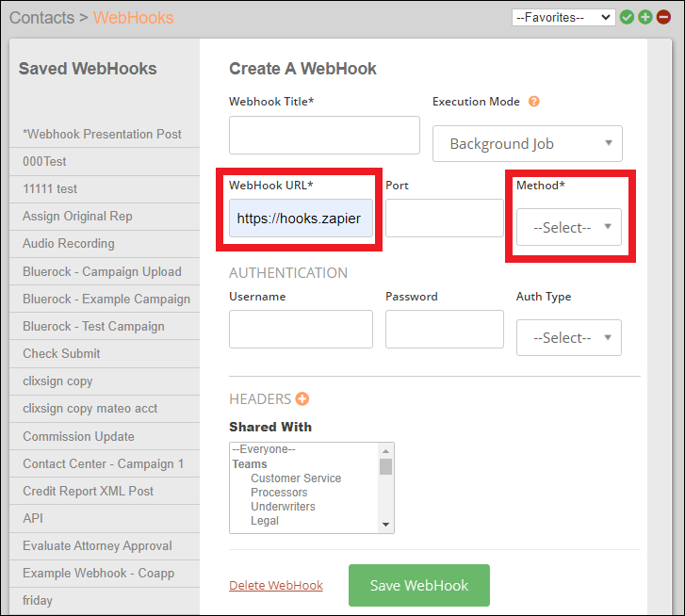
Task: Click the Username input field
Action: point(301,329)
